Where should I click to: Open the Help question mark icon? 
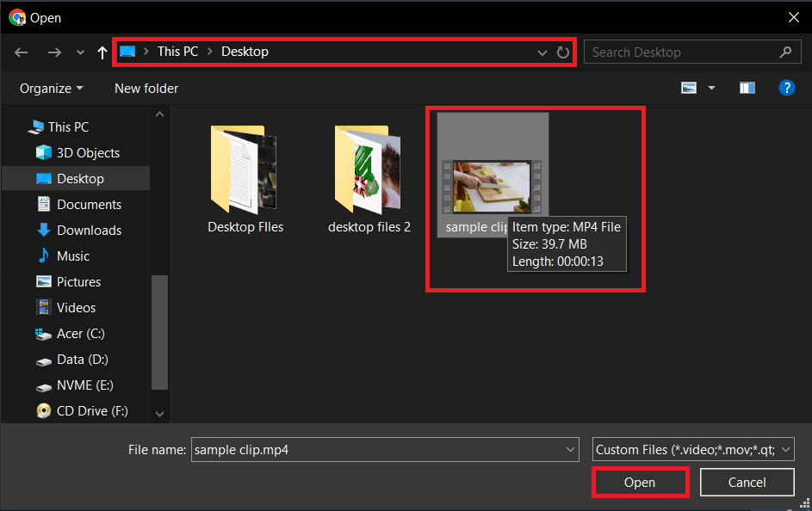[x=787, y=87]
